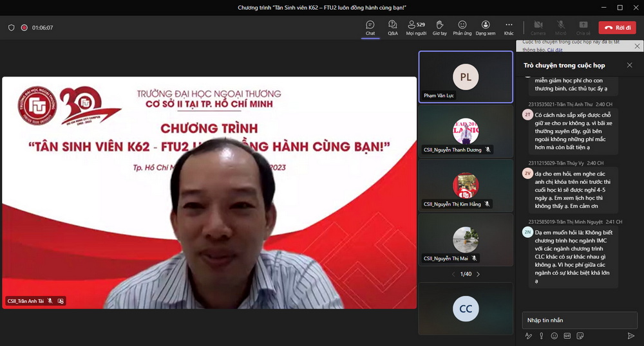Viewport: 644px width, 346px height.
Task: Click muted mic icon of CSII_Trần Anh Tài
Action: click(x=50, y=301)
